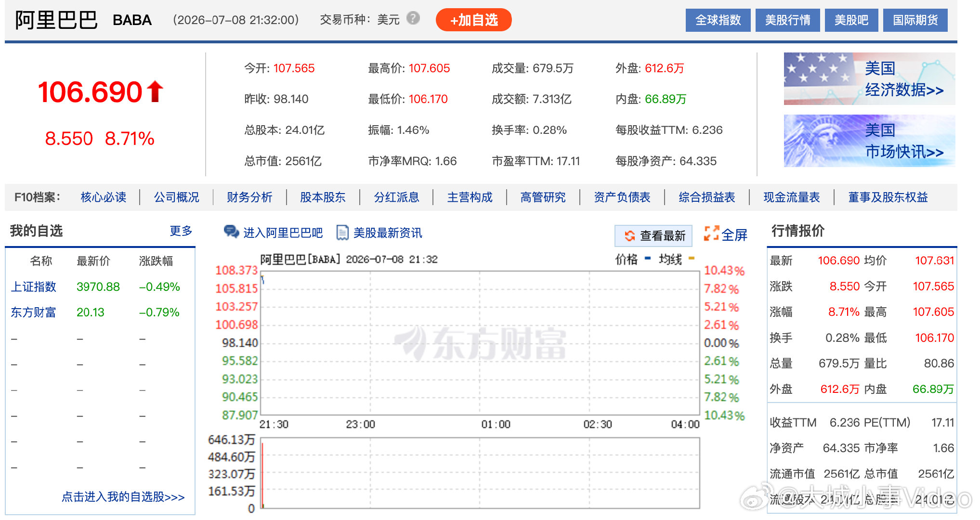The width and height of the screenshot is (980, 520).
Task: Open 综合损益表 F10 tab
Action: (706, 197)
